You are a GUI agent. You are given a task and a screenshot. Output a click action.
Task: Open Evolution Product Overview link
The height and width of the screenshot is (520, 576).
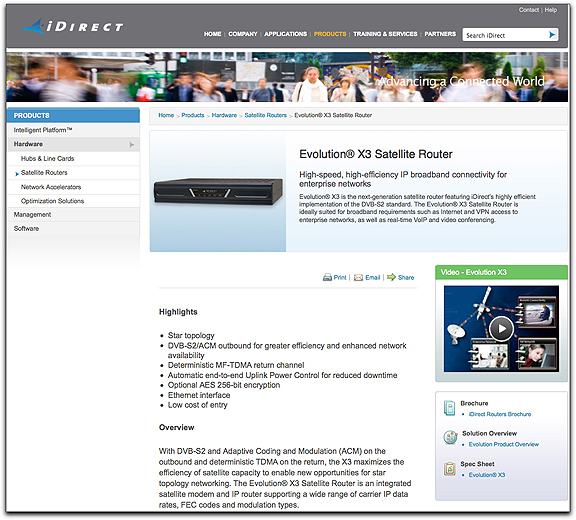504,444
